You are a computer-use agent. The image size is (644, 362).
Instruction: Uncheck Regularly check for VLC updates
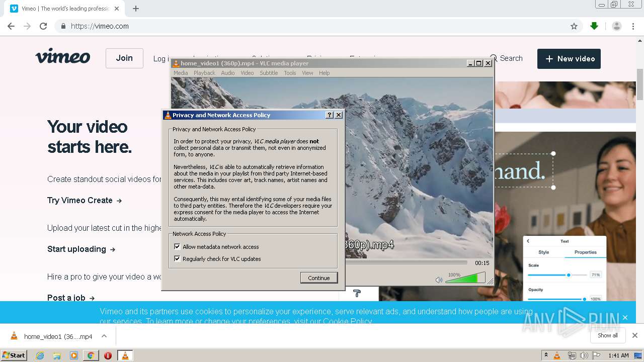(x=177, y=258)
